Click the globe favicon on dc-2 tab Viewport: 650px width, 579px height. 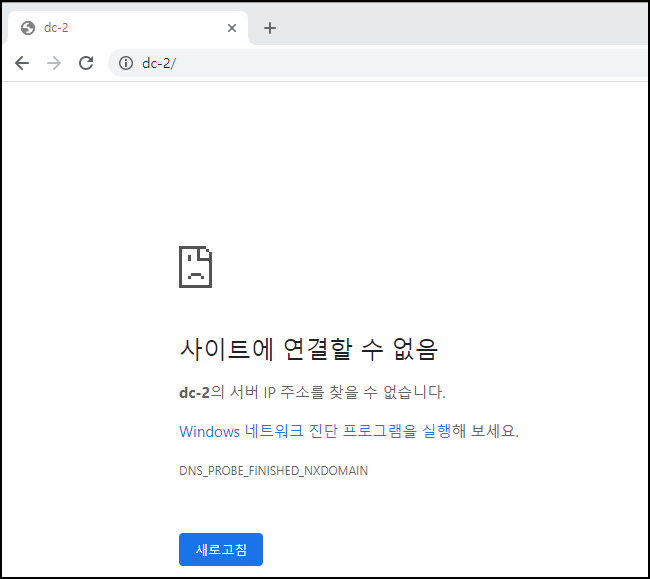point(28,28)
